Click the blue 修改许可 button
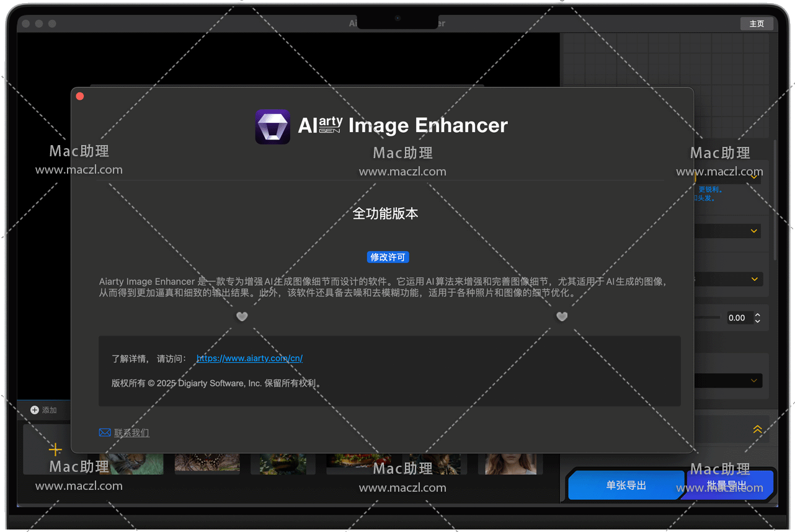Image resolution: width=795 pixels, height=532 pixels. tap(388, 257)
